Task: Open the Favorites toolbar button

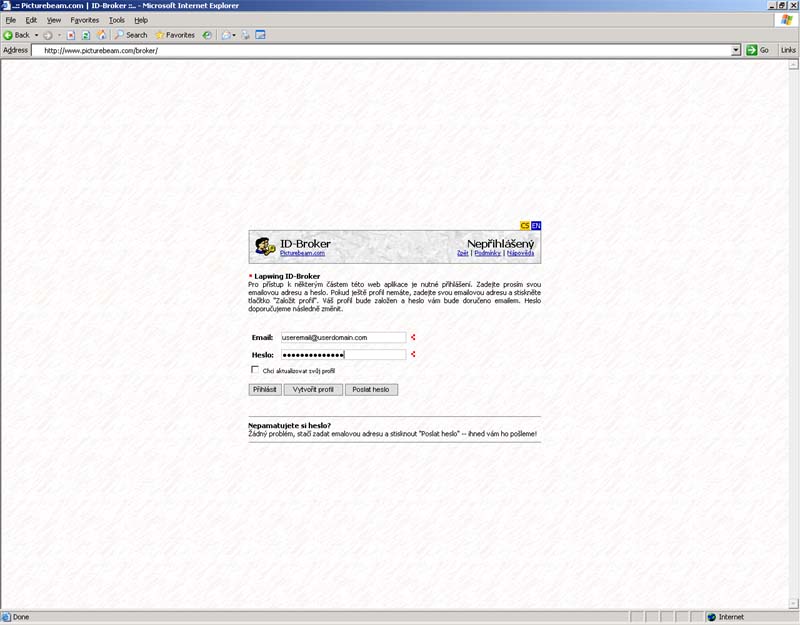Action: [x=174, y=35]
